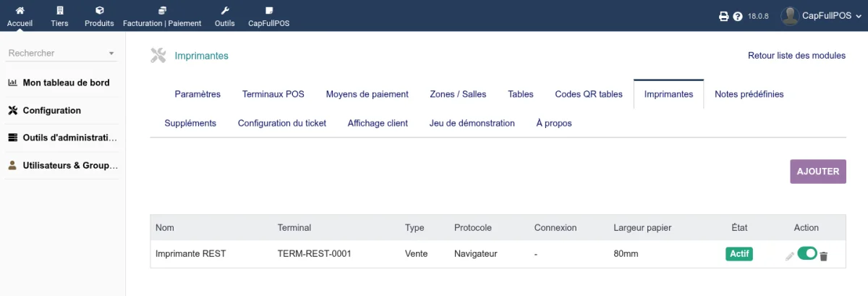Click the Imprimantes page title
This screenshot has width=868, height=296.
pos(202,56)
